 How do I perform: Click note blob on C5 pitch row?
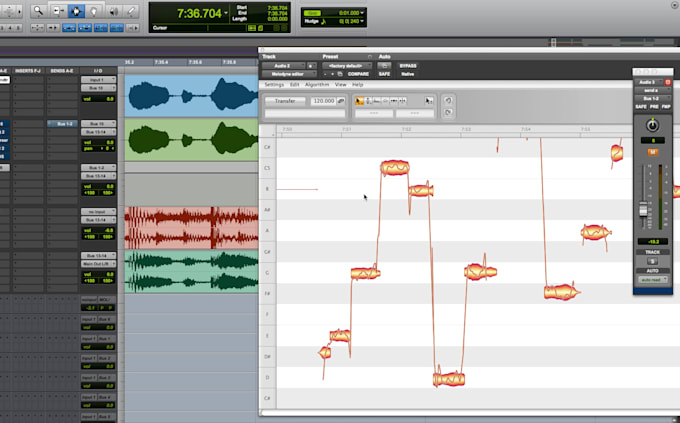395,167
